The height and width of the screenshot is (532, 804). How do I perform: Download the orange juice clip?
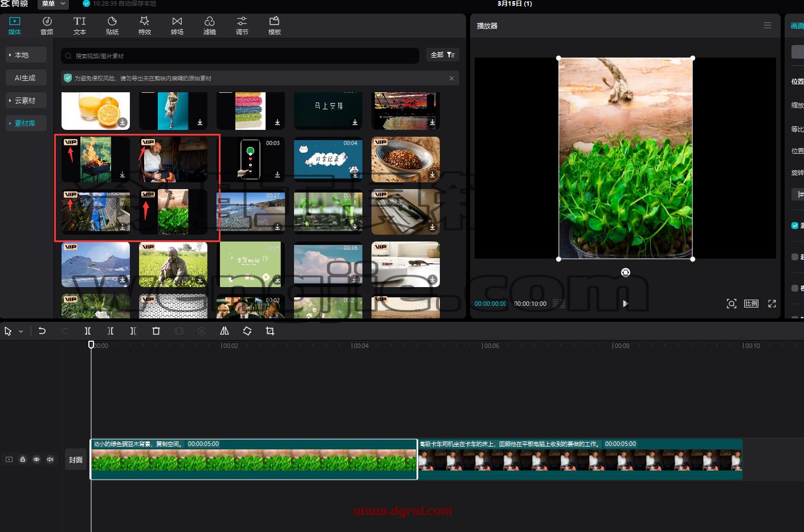click(x=123, y=122)
